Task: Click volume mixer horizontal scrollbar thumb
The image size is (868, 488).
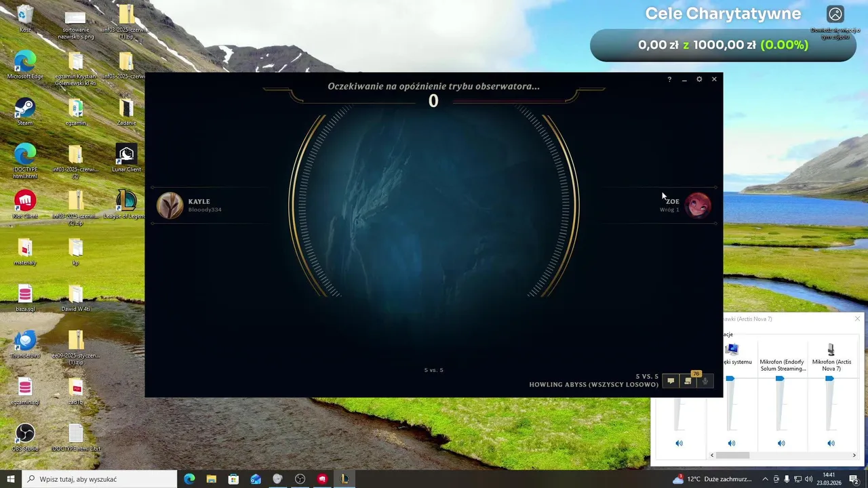Action: [732, 455]
